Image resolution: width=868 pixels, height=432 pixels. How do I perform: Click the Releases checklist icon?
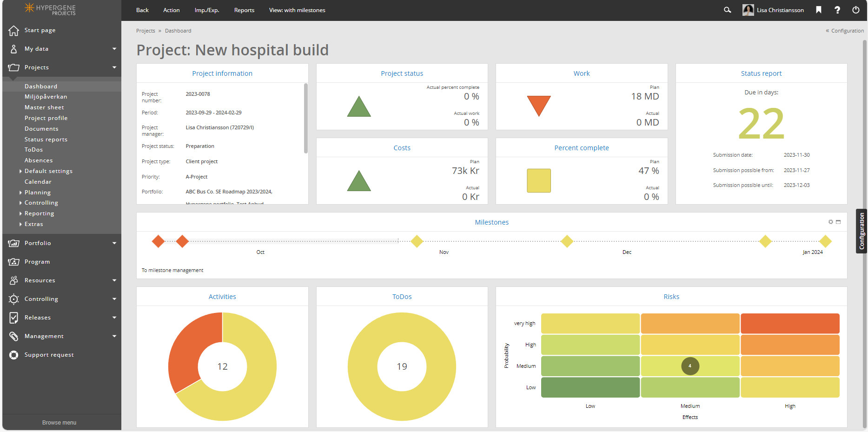(14, 318)
